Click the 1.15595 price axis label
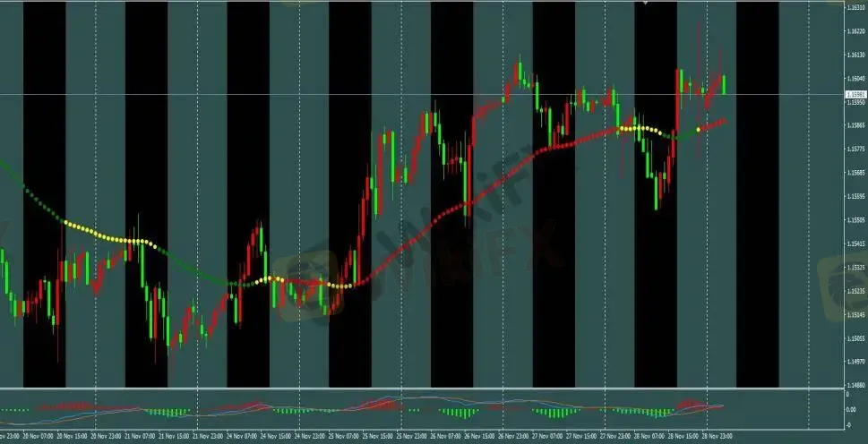The image size is (868, 444). [855, 197]
